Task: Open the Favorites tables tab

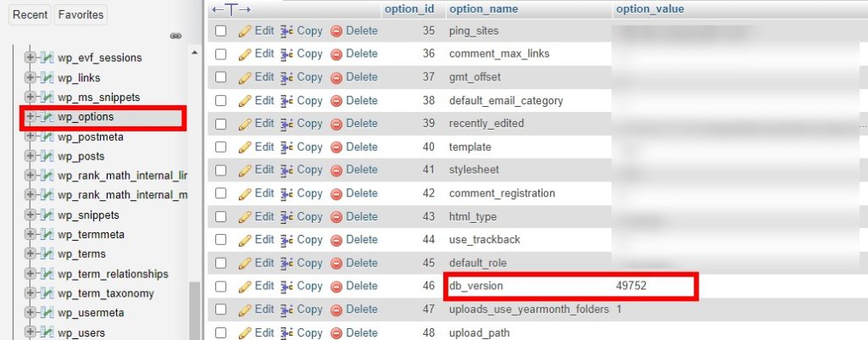Action: (x=81, y=15)
